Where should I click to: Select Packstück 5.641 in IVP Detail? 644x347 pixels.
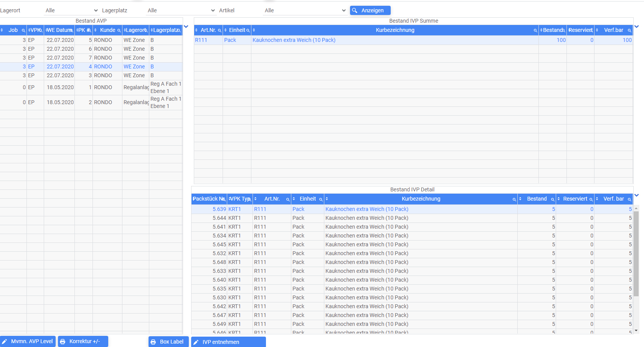pyautogui.click(x=412, y=227)
